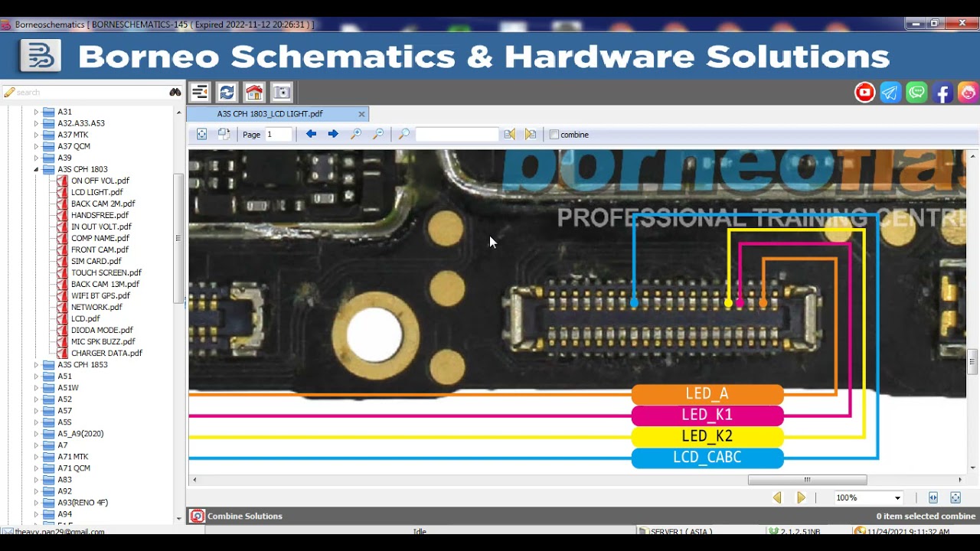Open the green chat messenger icon
This screenshot has height=551, width=980.
tap(916, 93)
